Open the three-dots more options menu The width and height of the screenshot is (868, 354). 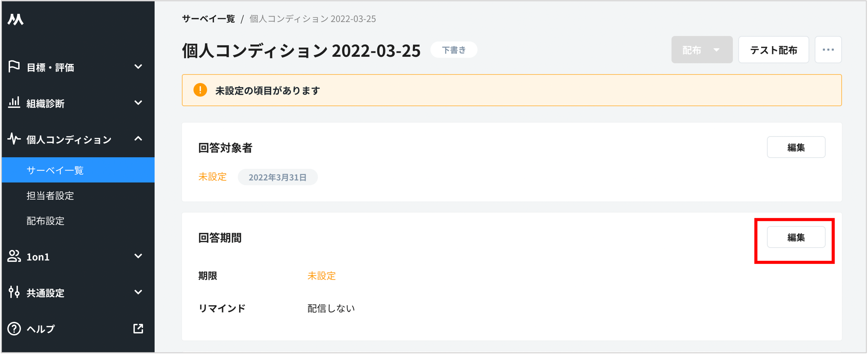point(828,50)
